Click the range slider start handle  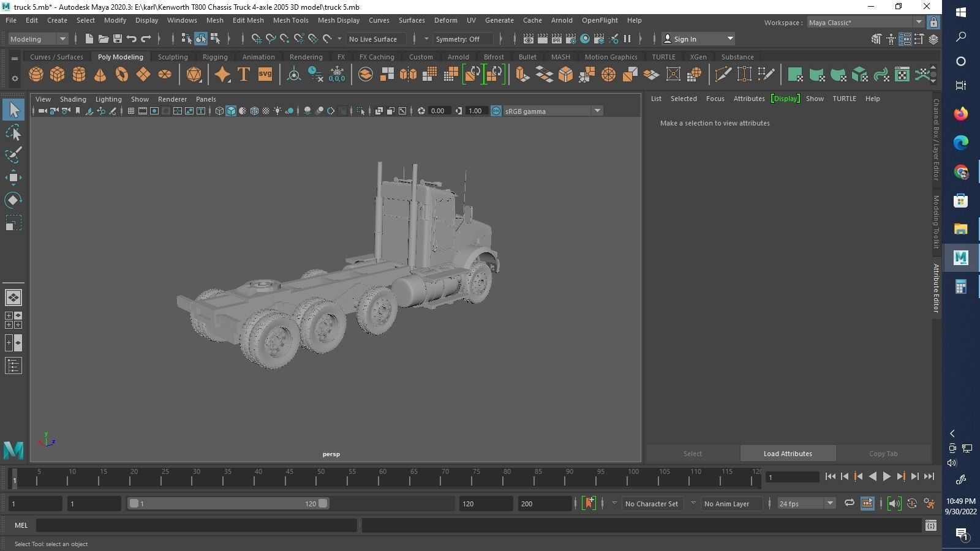pyautogui.click(x=134, y=503)
